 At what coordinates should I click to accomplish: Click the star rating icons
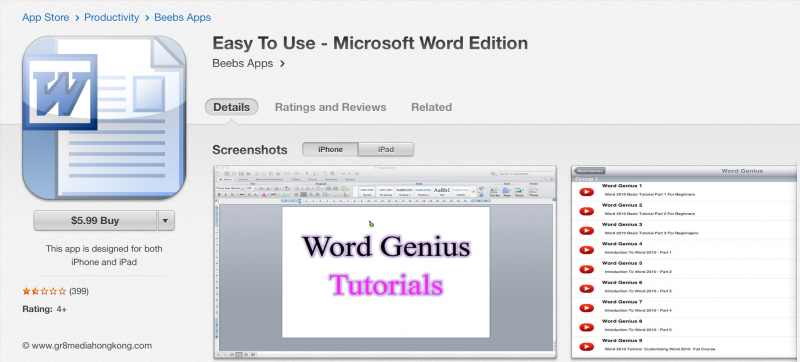coord(44,292)
